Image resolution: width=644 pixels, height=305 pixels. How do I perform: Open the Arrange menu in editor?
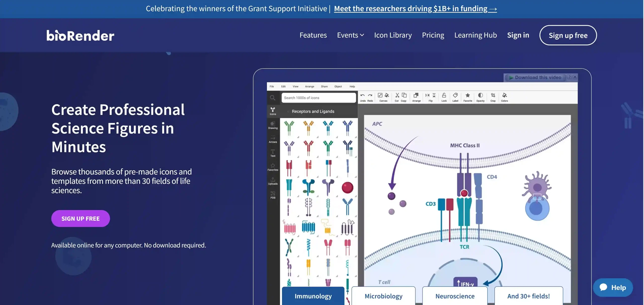tap(309, 87)
